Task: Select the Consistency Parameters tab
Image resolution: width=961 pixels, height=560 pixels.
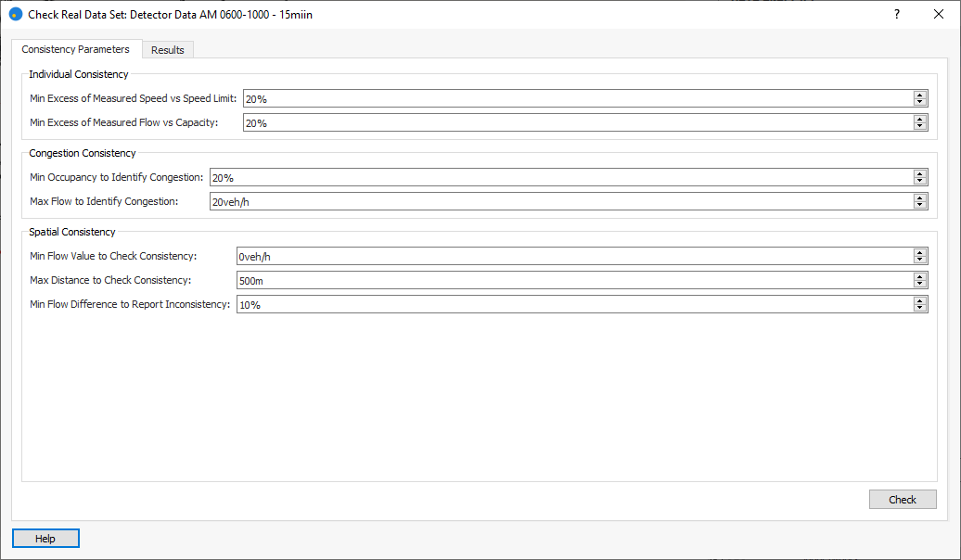Action: click(76, 50)
